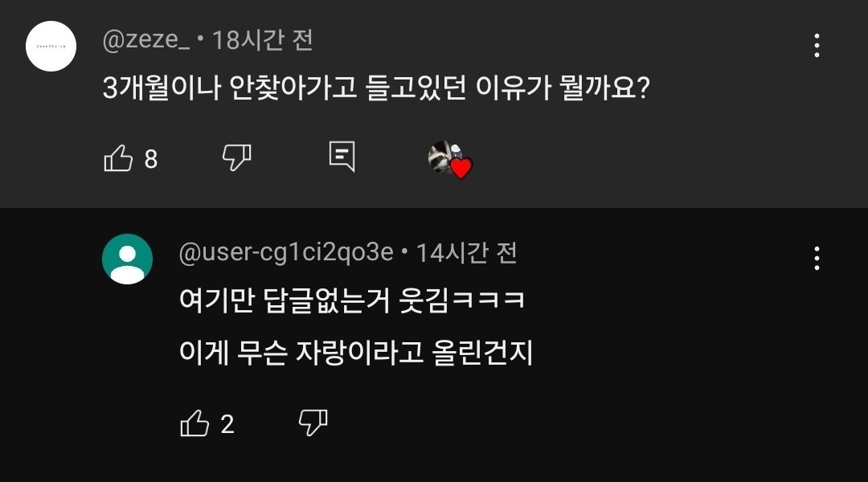Click the like count 8

(151, 159)
